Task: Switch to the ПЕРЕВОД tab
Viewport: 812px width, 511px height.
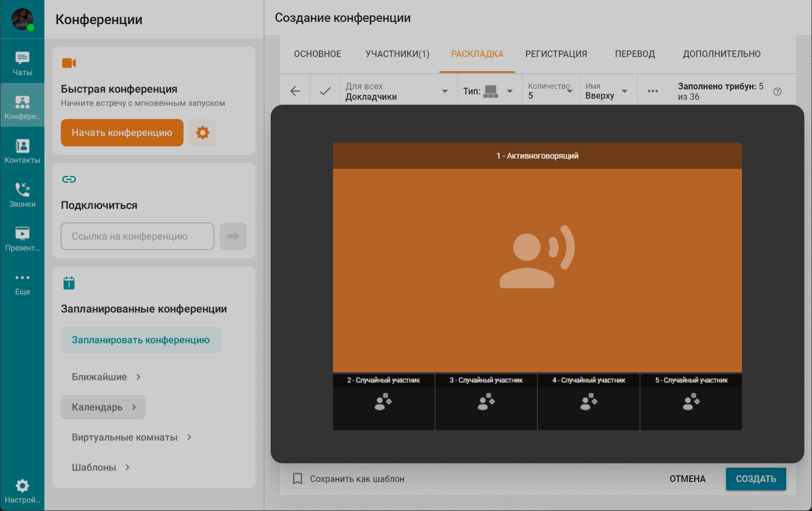Action: pyautogui.click(x=635, y=54)
